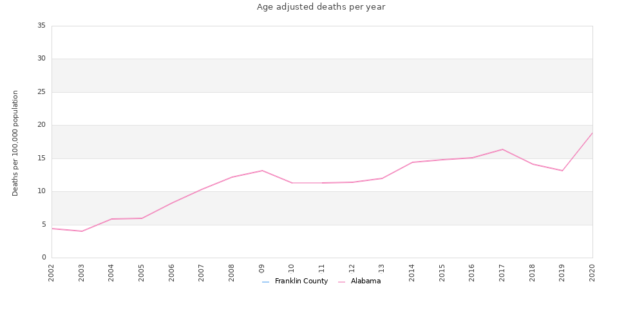Click the Alabama line point at 2019
This screenshot has height=322, width=644.
pos(562,171)
